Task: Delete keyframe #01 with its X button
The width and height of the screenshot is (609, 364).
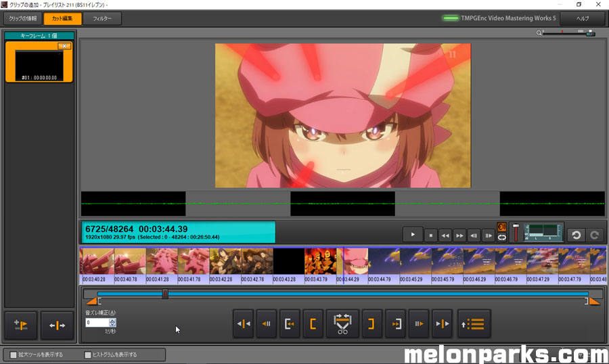Action: point(64,46)
